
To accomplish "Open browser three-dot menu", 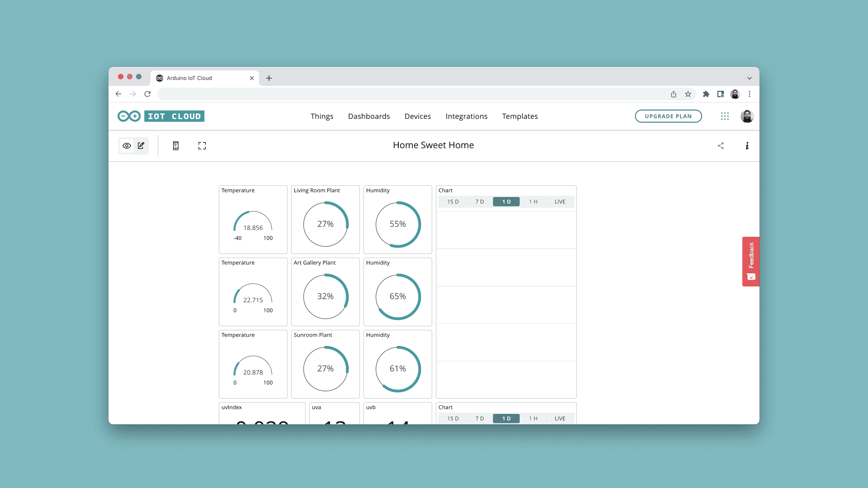I will [750, 94].
